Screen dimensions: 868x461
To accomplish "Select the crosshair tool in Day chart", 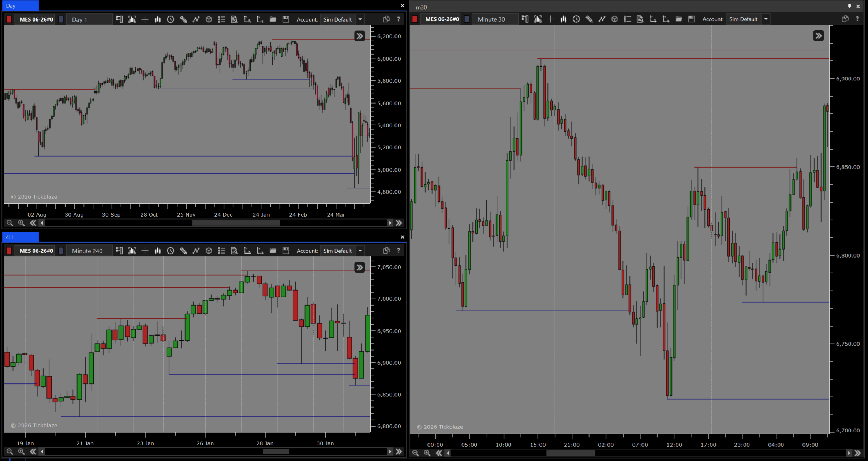I will pyautogui.click(x=145, y=19).
